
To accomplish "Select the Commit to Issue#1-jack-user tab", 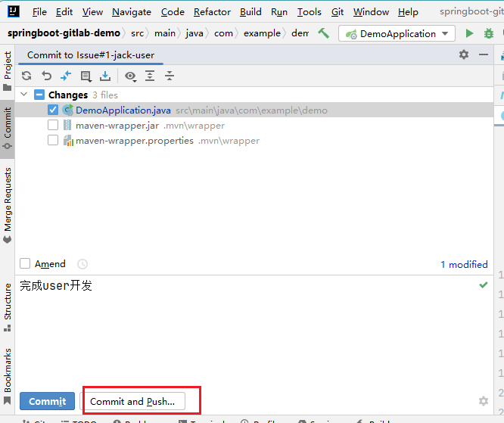I will [x=91, y=55].
